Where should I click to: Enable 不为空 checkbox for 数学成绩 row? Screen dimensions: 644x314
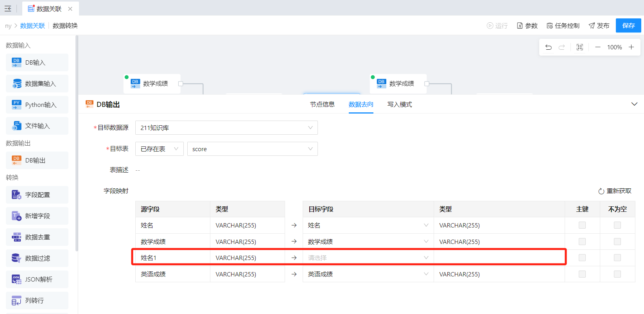(617, 242)
